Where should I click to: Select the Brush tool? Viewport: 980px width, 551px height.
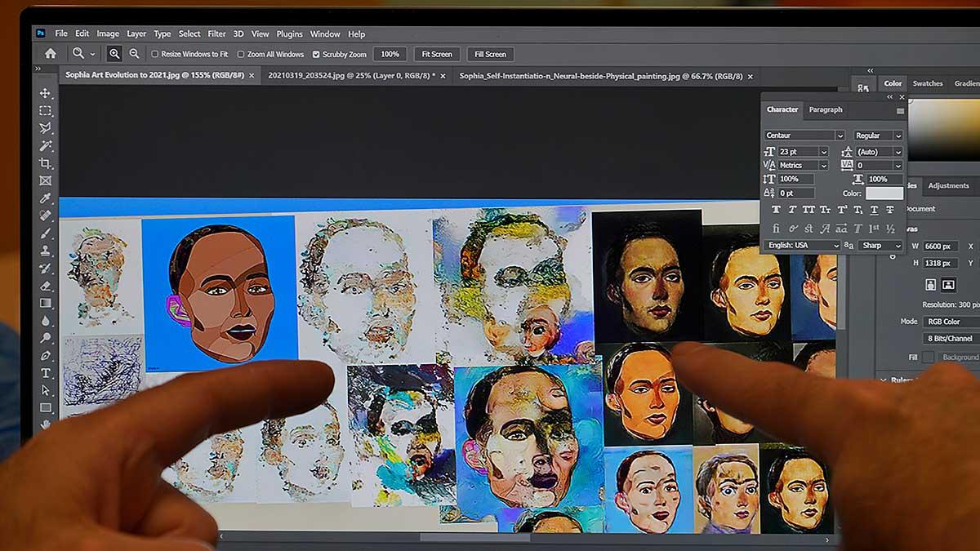click(x=46, y=233)
